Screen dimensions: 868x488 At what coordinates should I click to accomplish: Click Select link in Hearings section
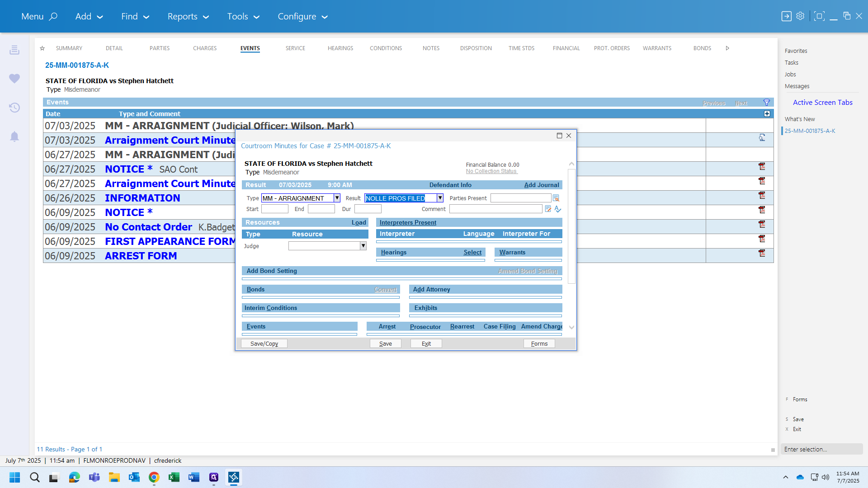click(472, 252)
